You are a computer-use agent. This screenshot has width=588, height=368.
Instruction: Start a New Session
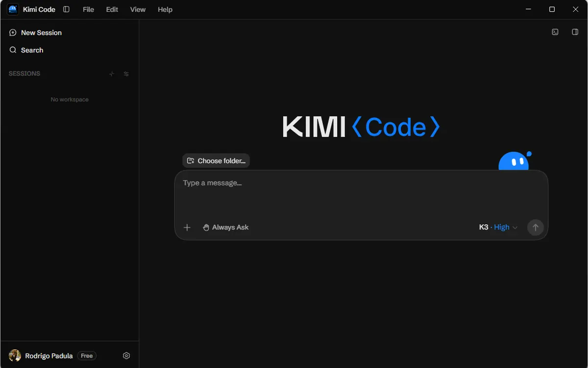point(35,32)
